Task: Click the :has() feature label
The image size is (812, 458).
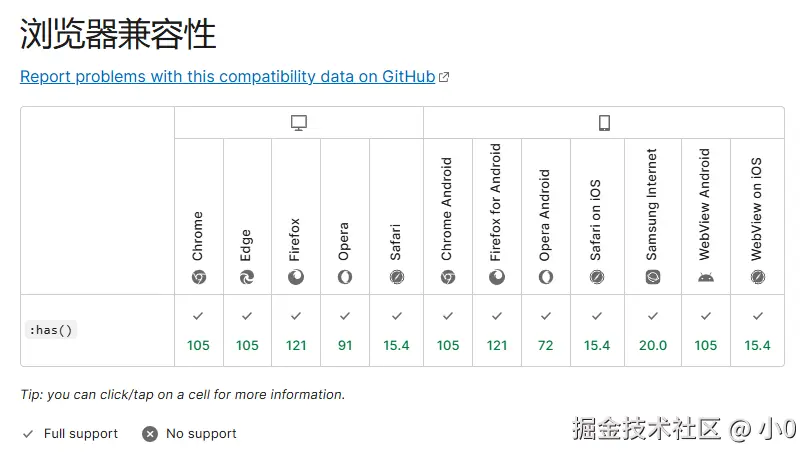Action: [51, 330]
